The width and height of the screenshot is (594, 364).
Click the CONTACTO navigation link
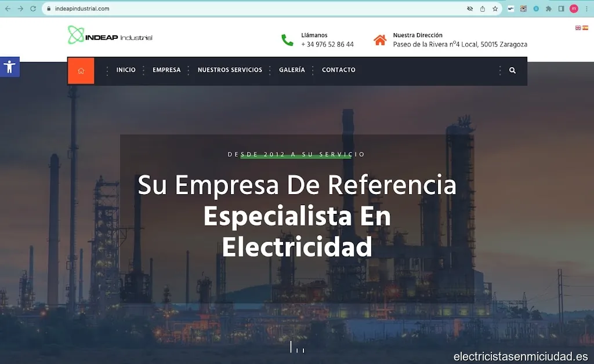338,70
